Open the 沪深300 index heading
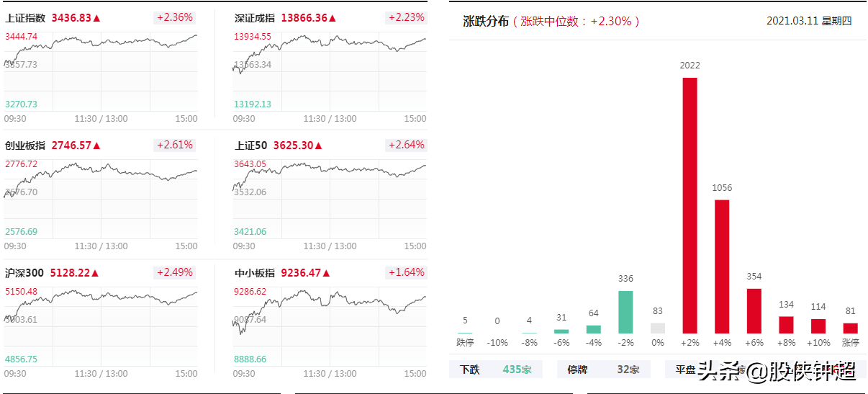Viewport: 868px width, 394px height. 24,273
